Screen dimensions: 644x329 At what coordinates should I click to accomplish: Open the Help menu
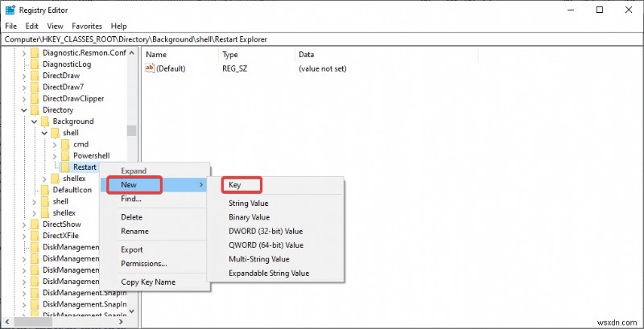pos(118,26)
